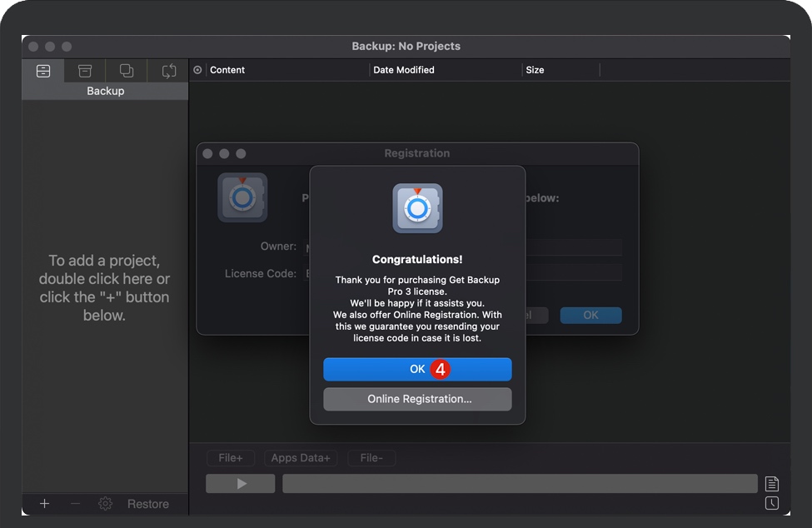Click the backup progress bar
This screenshot has width=812, height=528.
[x=520, y=484]
